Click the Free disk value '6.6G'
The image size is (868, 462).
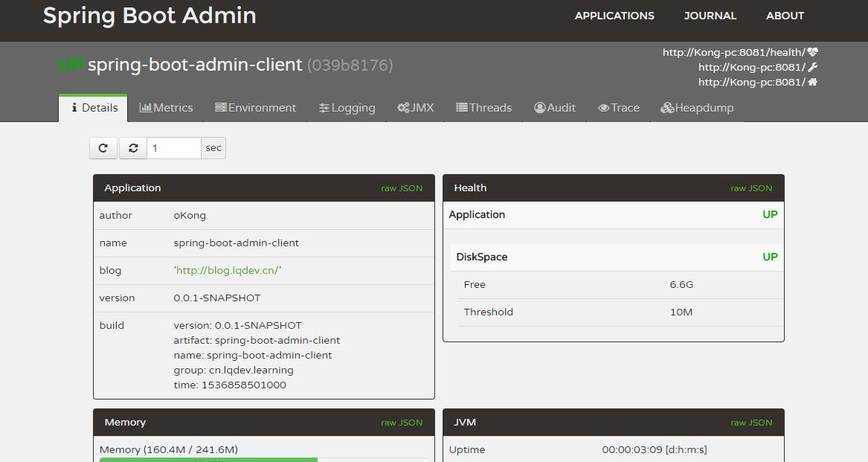coord(681,285)
